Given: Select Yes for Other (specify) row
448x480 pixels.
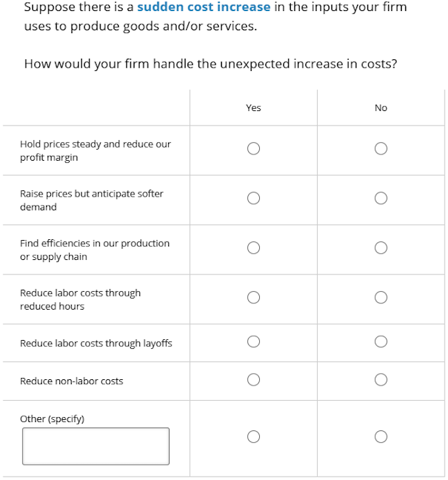Looking at the screenshot, I should pos(254,437).
